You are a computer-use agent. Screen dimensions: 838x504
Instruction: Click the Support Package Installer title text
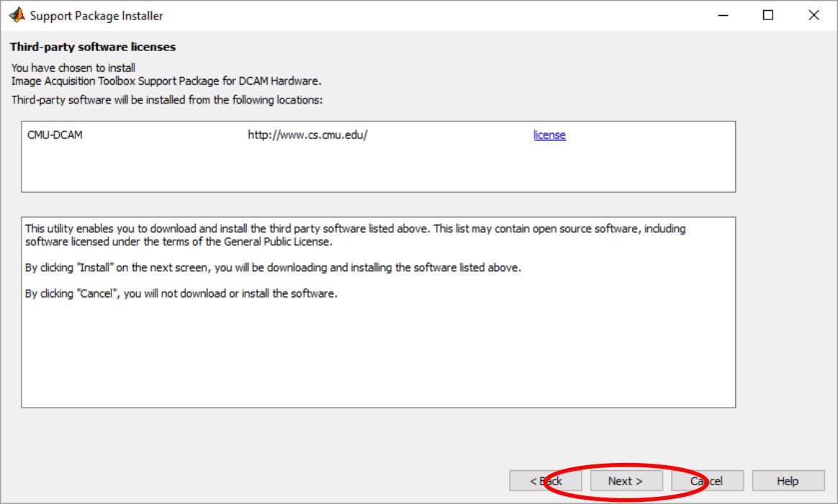click(x=96, y=16)
